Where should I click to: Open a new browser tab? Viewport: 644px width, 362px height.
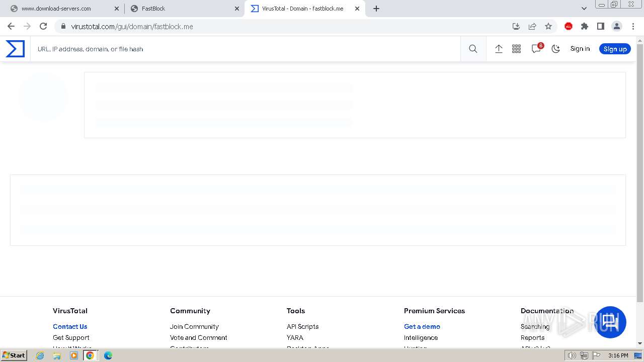tap(376, 9)
